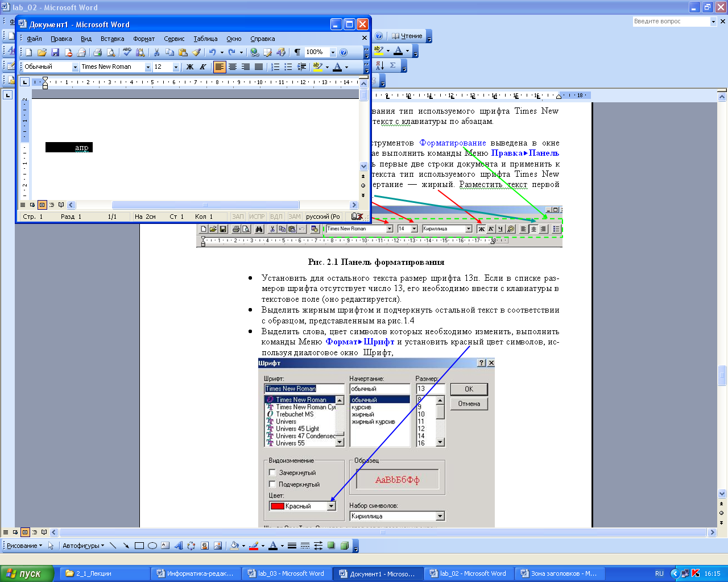Screen dimensions: 728x582
Task: Click the Insert Hyperlink globe icon
Action: point(254,52)
